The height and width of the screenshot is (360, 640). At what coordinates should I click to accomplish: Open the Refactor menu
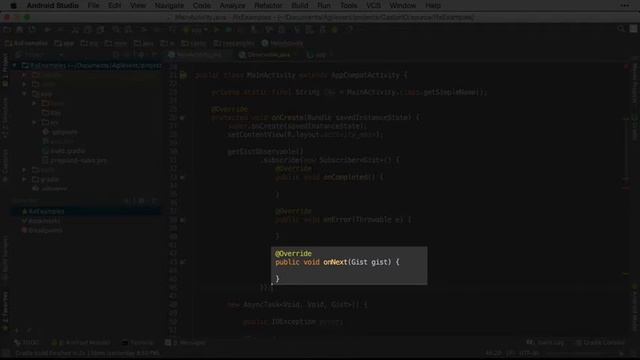(x=268, y=6)
